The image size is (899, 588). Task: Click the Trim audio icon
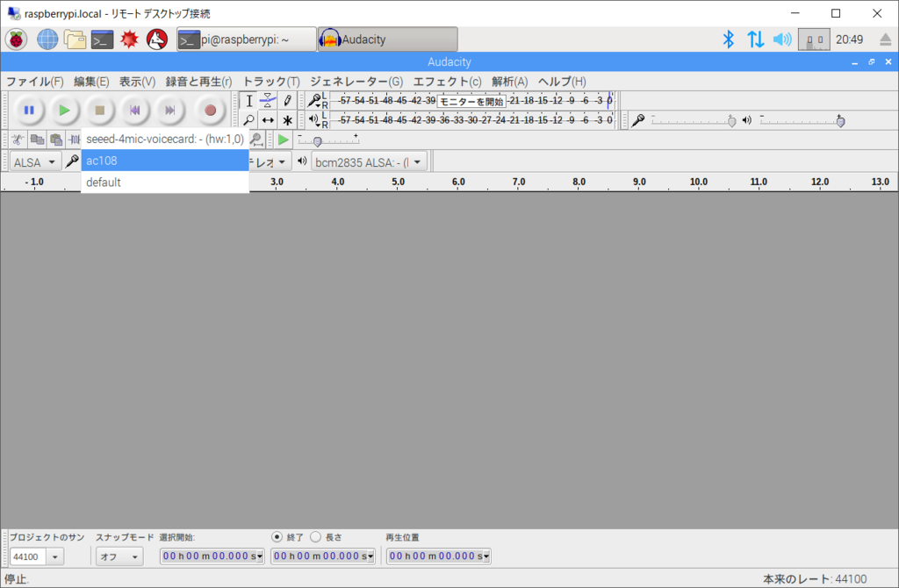click(74, 140)
